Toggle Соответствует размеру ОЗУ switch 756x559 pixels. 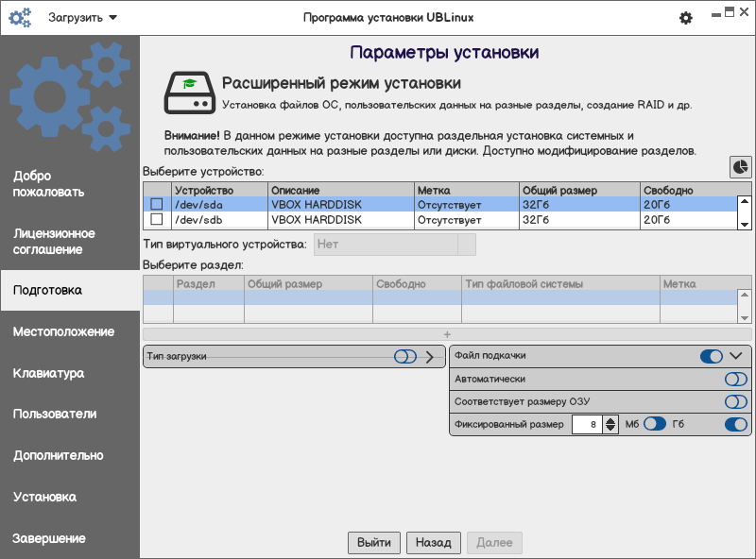tap(735, 401)
